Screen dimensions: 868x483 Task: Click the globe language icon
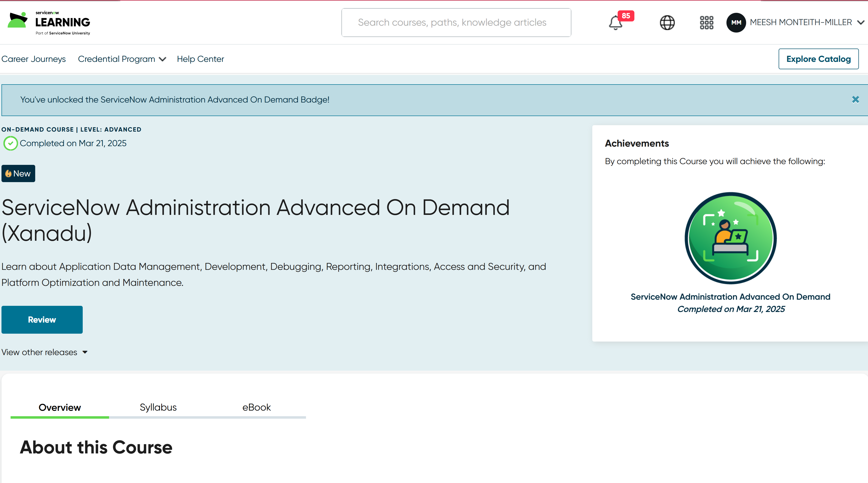667,23
